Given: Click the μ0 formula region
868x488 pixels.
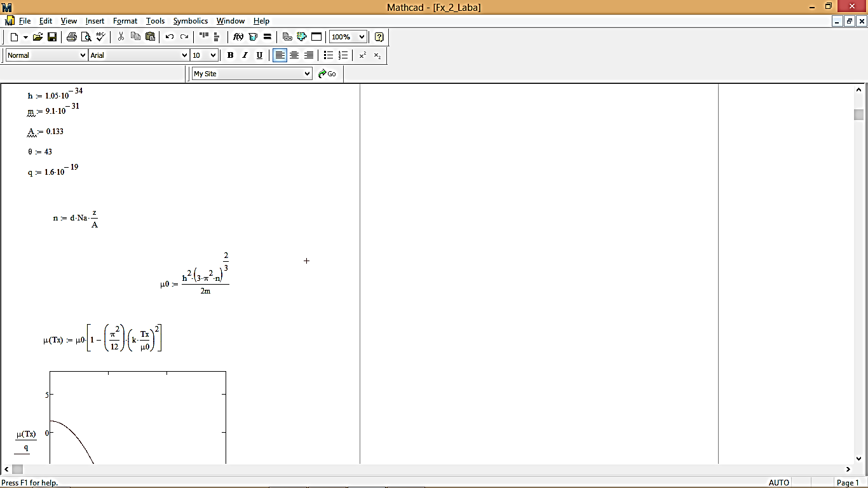Looking at the screenshot, I should pyautogui.click(x=195, y=274).
